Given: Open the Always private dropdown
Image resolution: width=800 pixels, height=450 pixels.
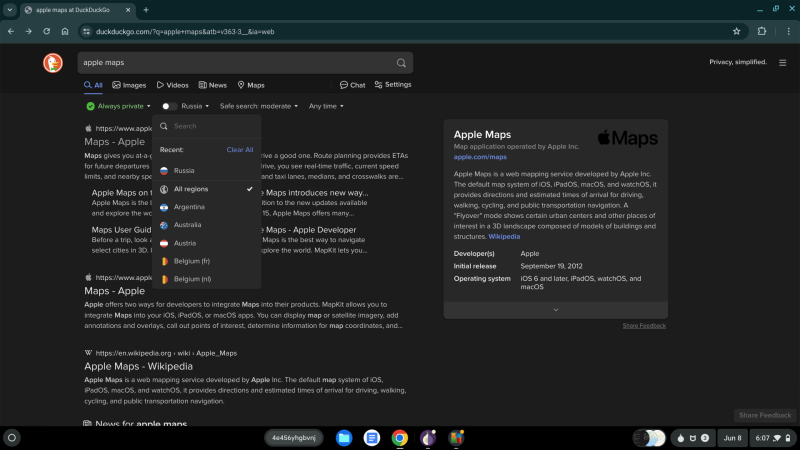Looking at the screenshot, I should coord(118,106).
